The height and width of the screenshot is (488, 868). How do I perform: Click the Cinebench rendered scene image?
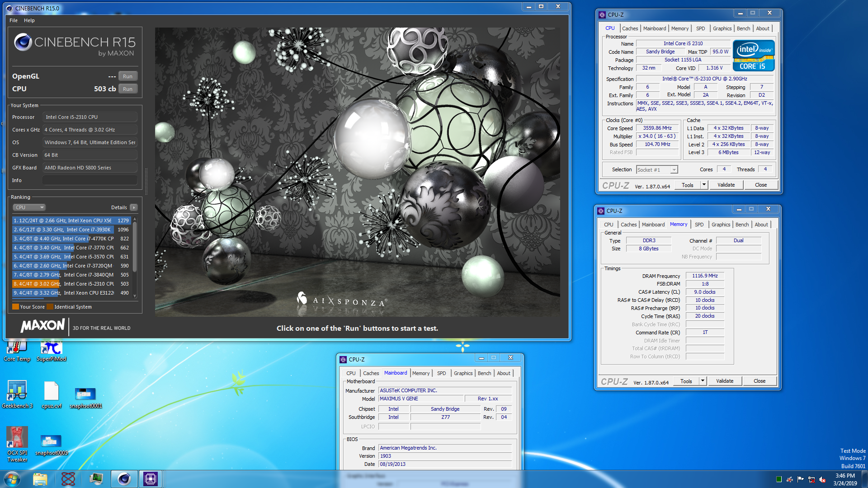[x=357, y=172]
